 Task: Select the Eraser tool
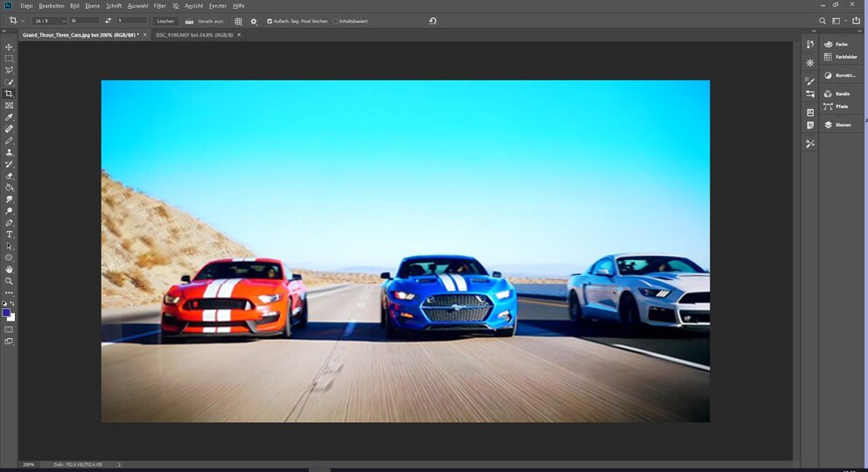coord(9,176)
